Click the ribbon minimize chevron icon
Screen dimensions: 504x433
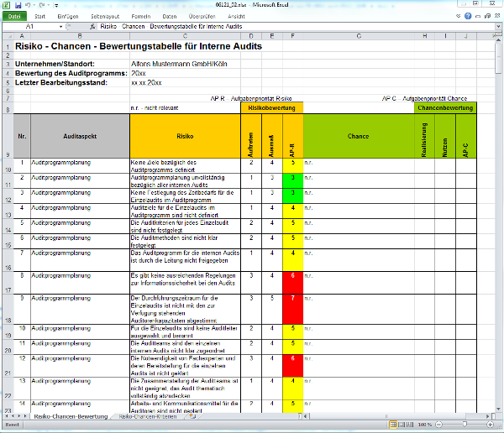tap(457, 16)
